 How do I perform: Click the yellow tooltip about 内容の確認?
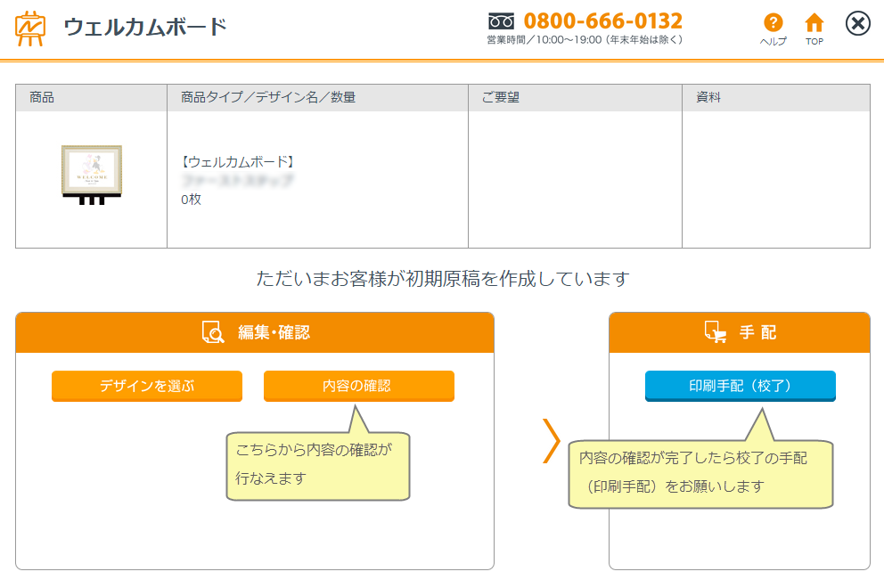[317, 465]
